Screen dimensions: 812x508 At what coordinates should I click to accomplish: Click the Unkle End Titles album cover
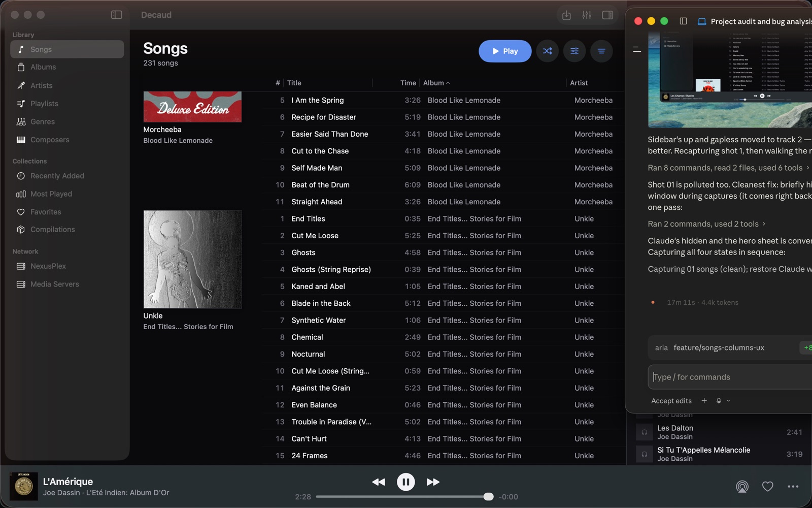click(192, 259)
